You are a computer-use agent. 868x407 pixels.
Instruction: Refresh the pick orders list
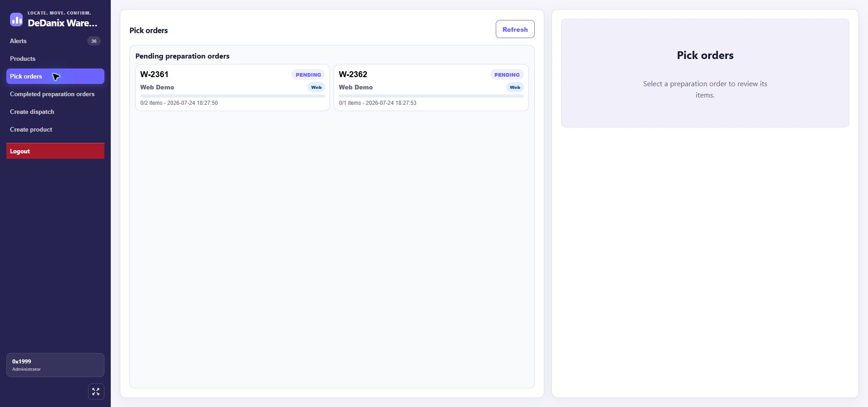tap(515, 29)
